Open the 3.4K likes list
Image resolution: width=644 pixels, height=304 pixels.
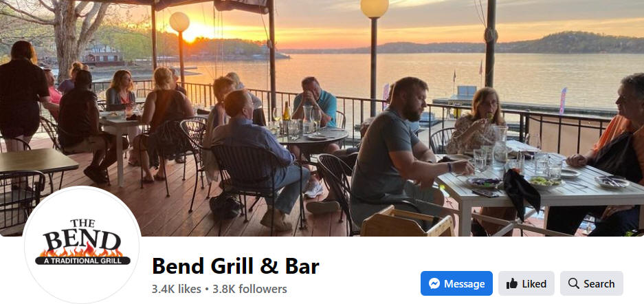point(176,289)
